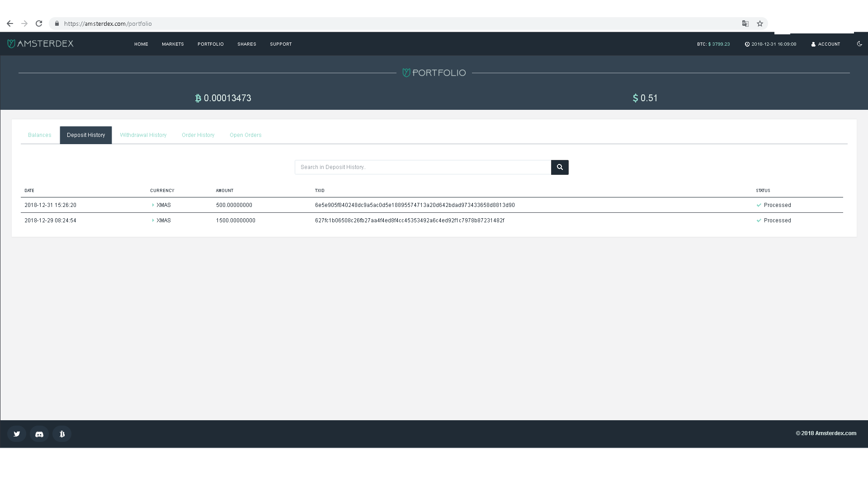
Task: Expand the 500 XMAS deposit row
Action: [x=153, y=205]
